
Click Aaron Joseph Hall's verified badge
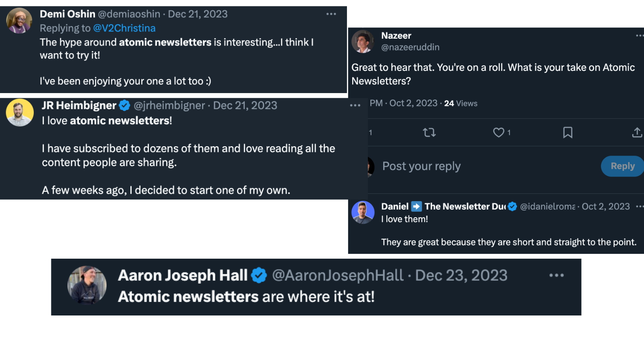pyautogui.click(x=259, y=276)
